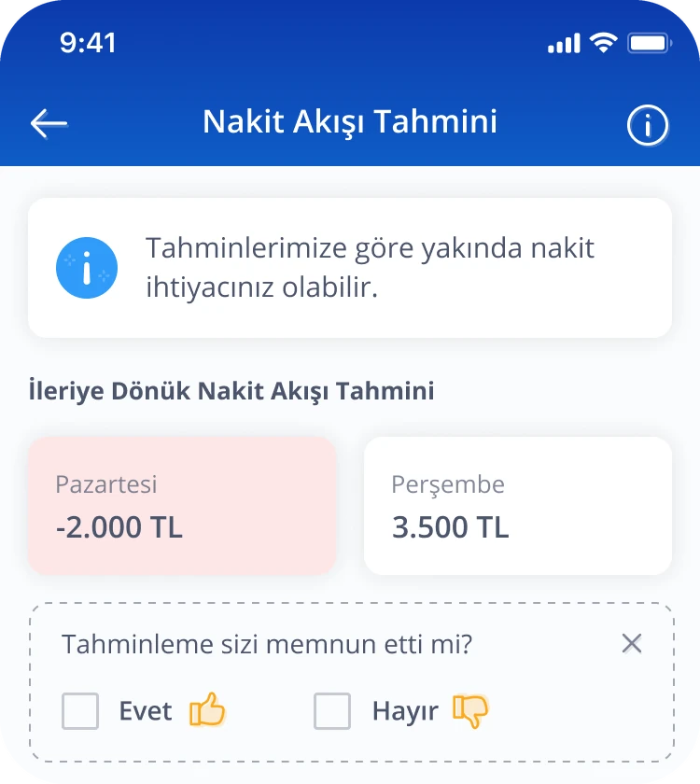Tap the Hayır label text
The height and width of the screenshot is (784, 700).
(x=405, y=712)
